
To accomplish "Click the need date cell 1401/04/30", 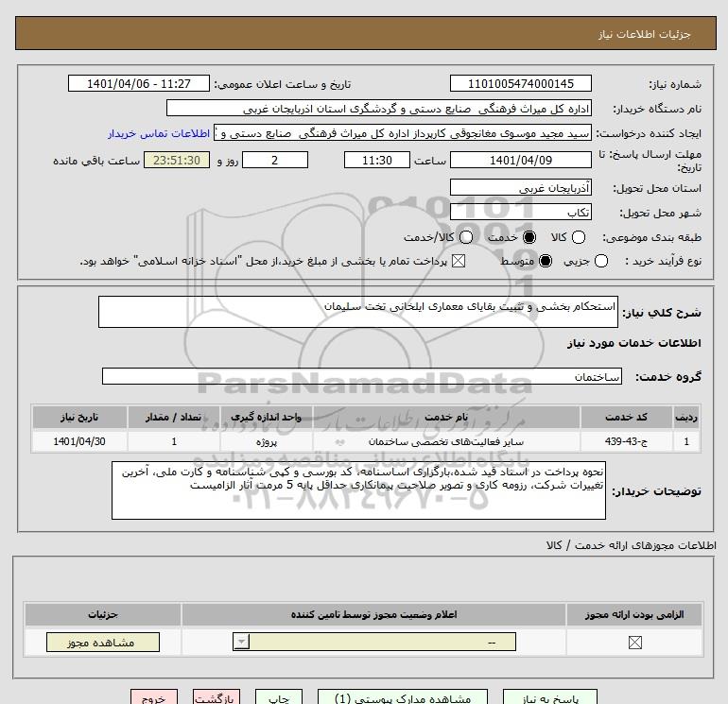I will tap(79, 441).
